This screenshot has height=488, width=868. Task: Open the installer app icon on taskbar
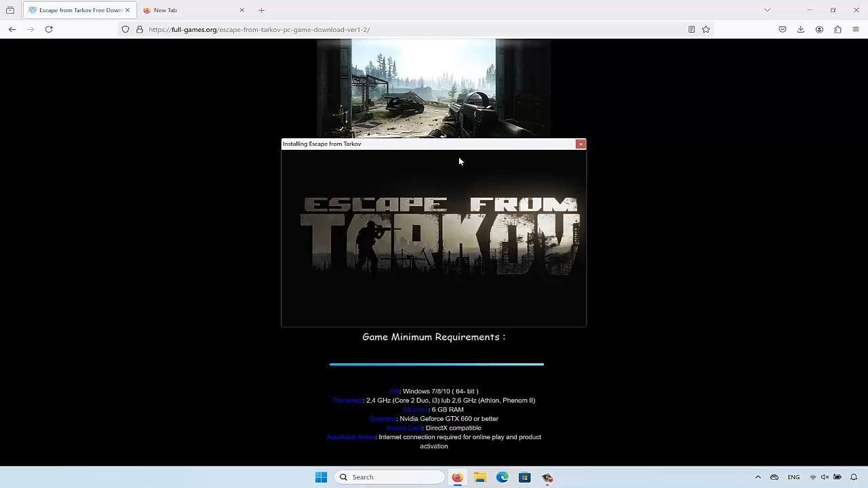[x=547, y=477]
